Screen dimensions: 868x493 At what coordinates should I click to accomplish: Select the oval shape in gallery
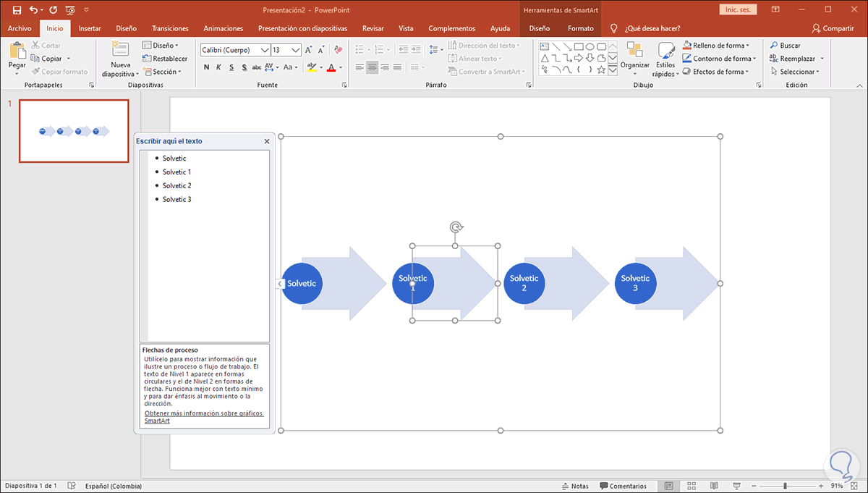coord(590,46)
